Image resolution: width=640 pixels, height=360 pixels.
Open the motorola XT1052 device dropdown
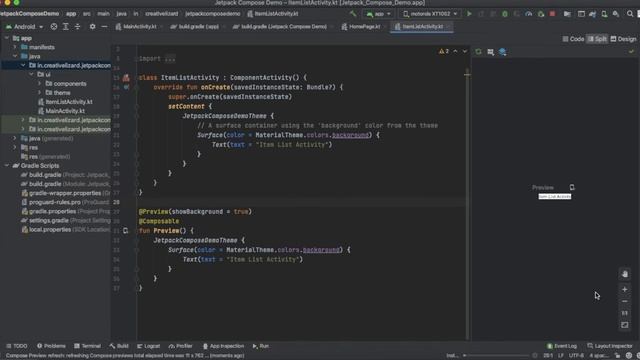[430, 14]
